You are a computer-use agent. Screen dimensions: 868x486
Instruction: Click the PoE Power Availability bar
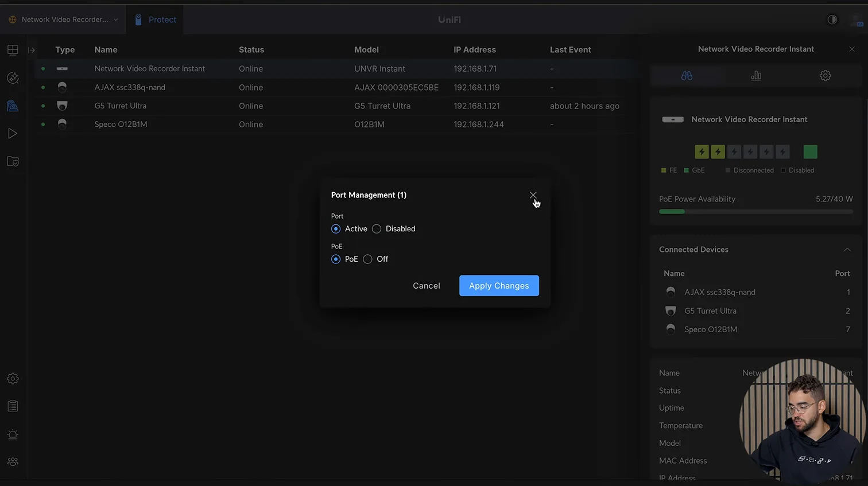pyautogui.click(x=755, y=212)
